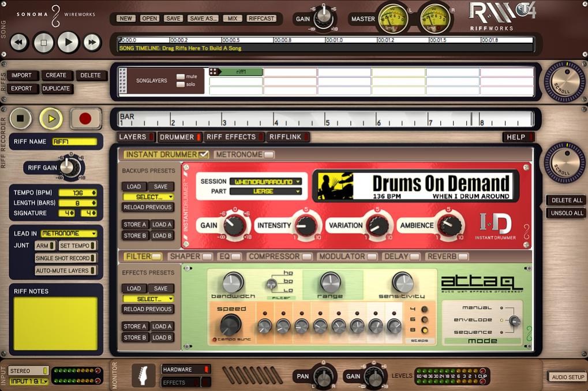The image size is (588, 391).
Task: Click the right master VU meter
Action: coord(435,19)
